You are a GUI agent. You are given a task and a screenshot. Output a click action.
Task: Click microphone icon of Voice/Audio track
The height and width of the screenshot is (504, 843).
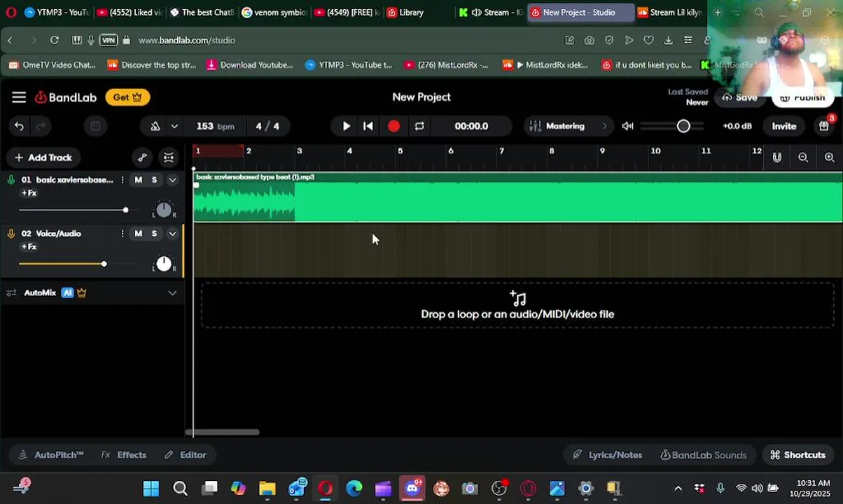[x=11, y=234]
